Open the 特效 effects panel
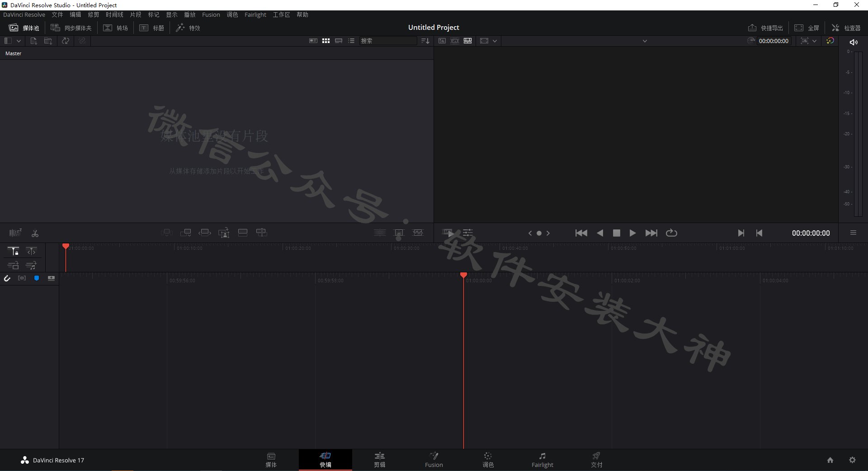This screenshot has width=868, height=471. (x=188, y=28)
